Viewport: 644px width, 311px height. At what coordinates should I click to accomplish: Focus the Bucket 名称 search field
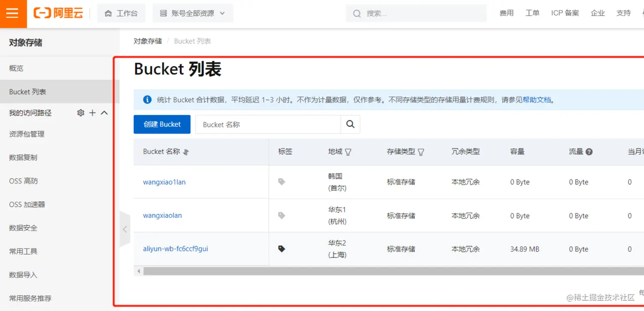268,124
